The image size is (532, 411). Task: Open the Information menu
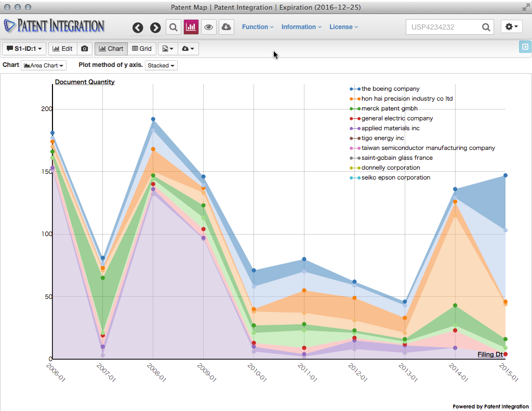(x=301, y=27)
